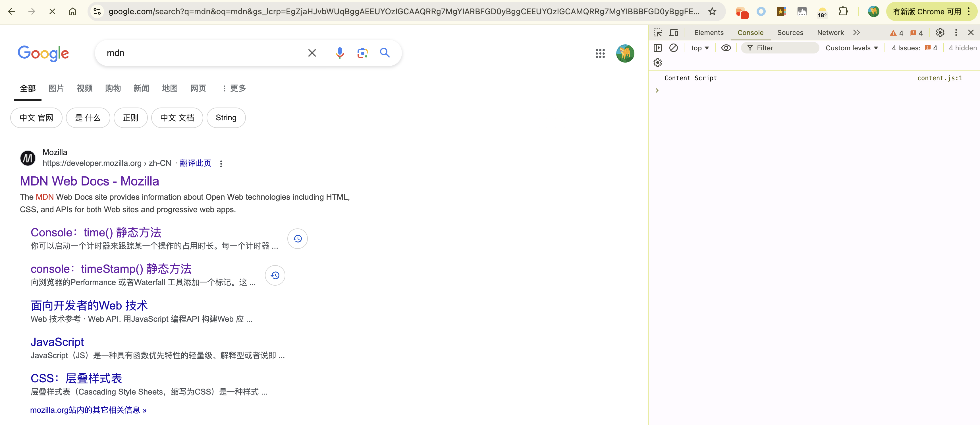Expand more DevTools tabs chevron

pos(856,33)
